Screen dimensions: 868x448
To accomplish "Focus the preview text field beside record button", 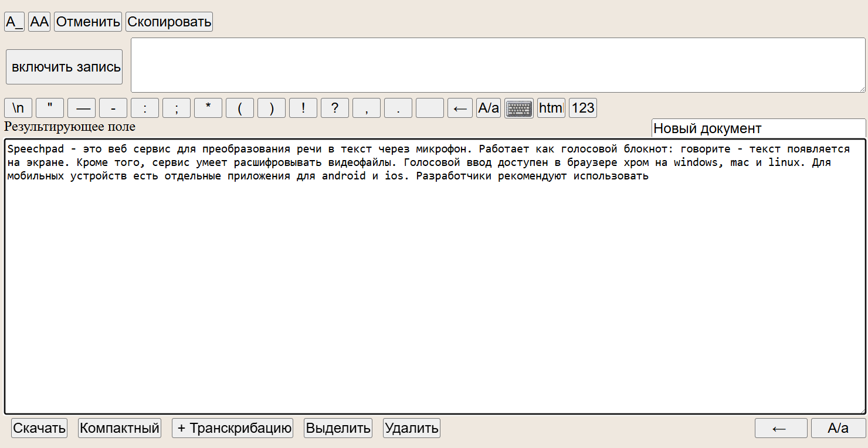I will coord(498,65).
